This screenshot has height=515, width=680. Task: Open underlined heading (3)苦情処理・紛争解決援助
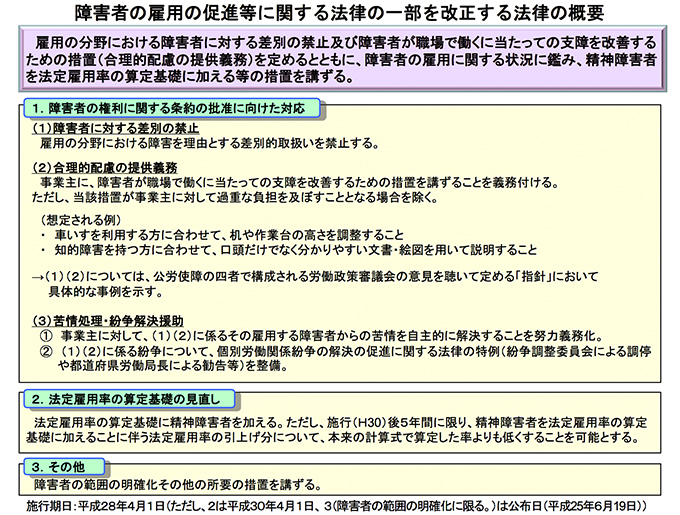(109, 321)
